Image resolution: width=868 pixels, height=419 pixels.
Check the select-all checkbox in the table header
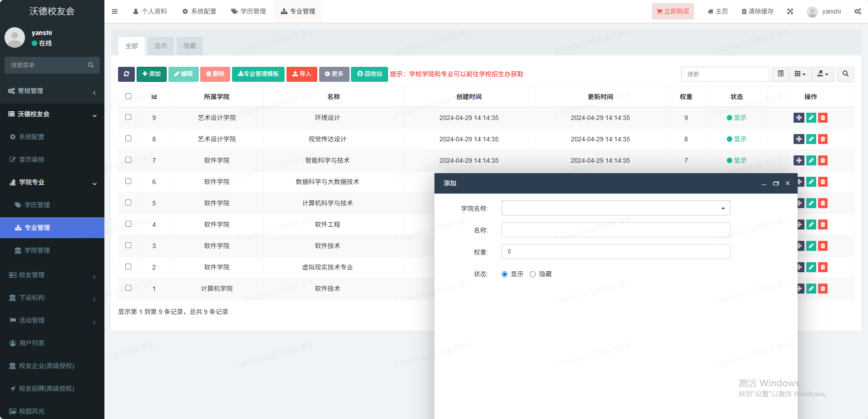tap(128, 96)
